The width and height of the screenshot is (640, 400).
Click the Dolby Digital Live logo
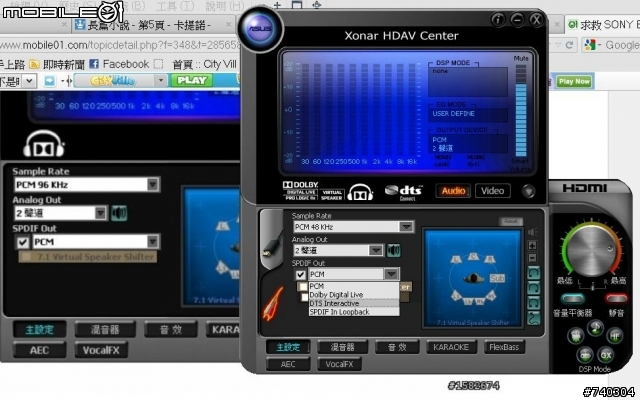[300, 191]
